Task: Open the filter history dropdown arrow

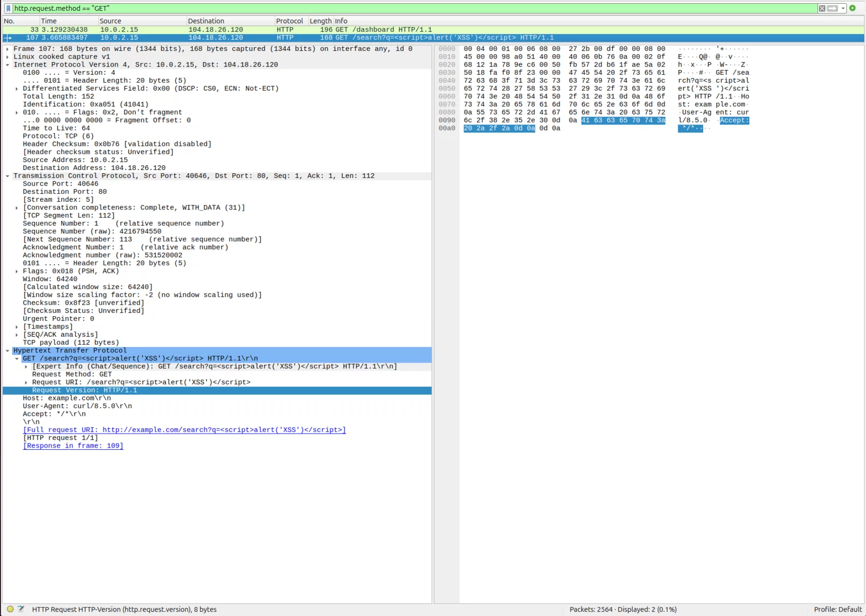Action: (843, 8)
